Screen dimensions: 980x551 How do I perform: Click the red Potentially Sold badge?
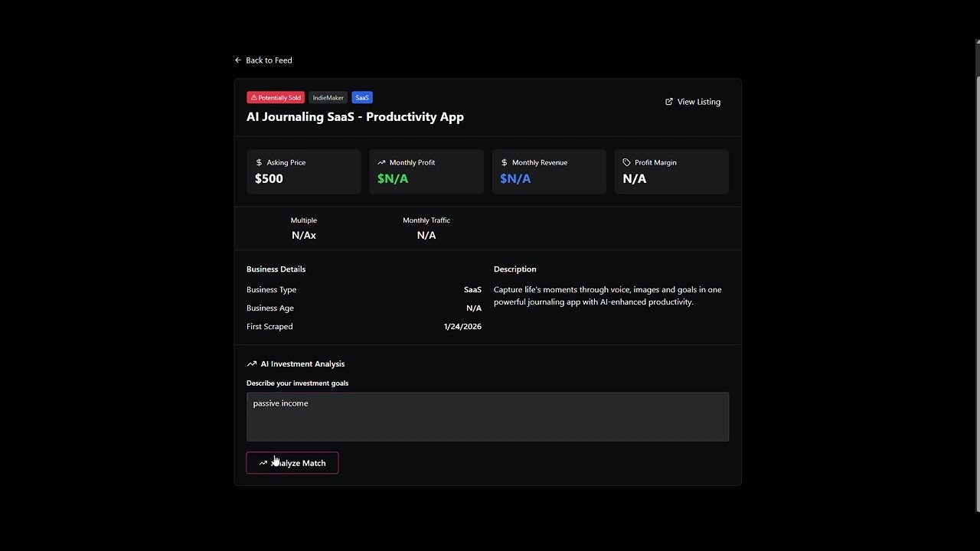click(276, 97)
